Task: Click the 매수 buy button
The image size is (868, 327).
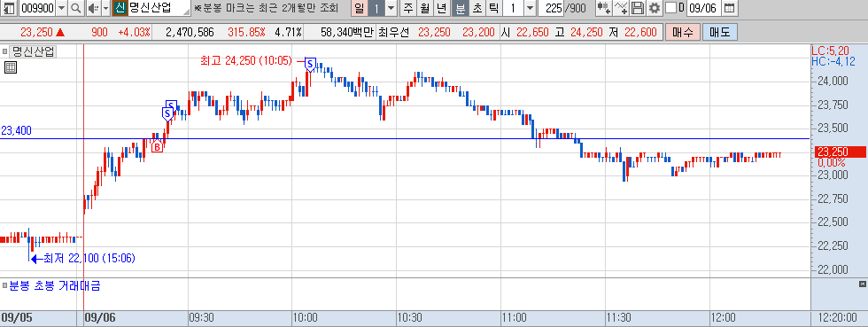Action: pos(683,32)
